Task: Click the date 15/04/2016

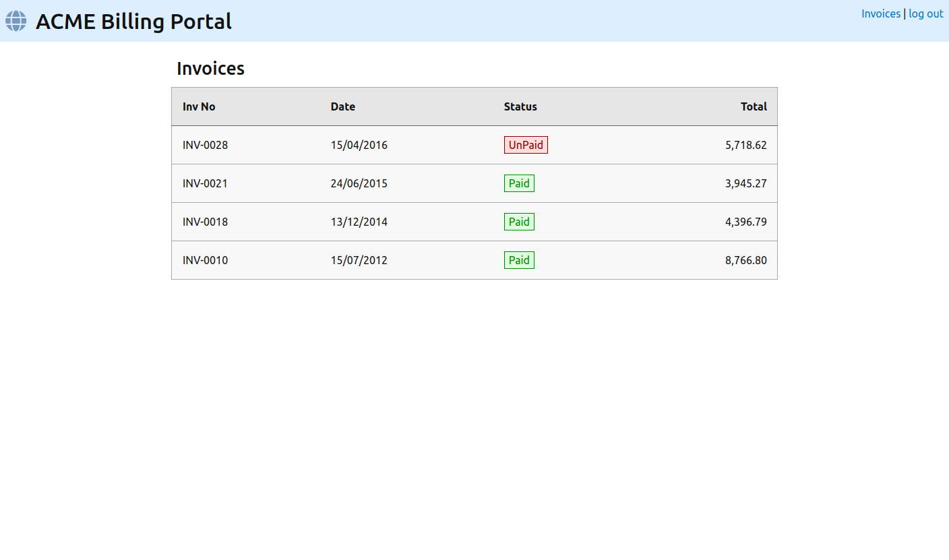Action: 359,145
